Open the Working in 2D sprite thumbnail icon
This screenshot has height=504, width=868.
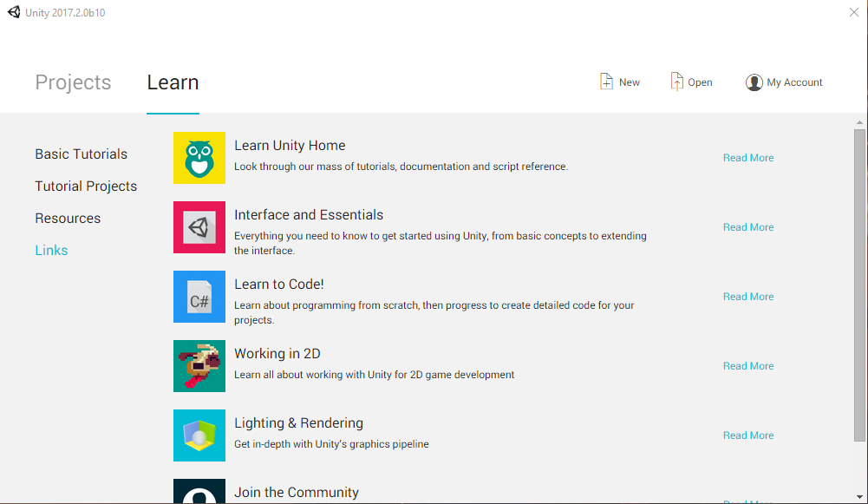pos(199,366)
